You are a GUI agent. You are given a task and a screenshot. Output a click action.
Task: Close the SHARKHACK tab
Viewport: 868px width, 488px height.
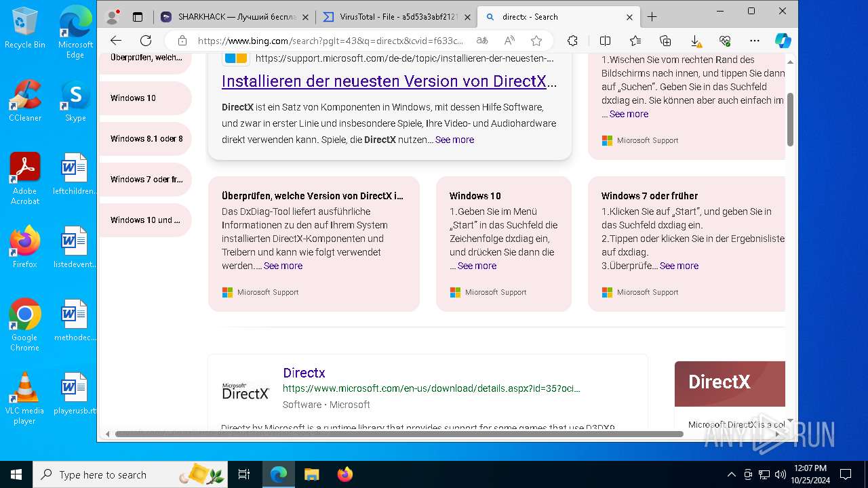(305, 17)
